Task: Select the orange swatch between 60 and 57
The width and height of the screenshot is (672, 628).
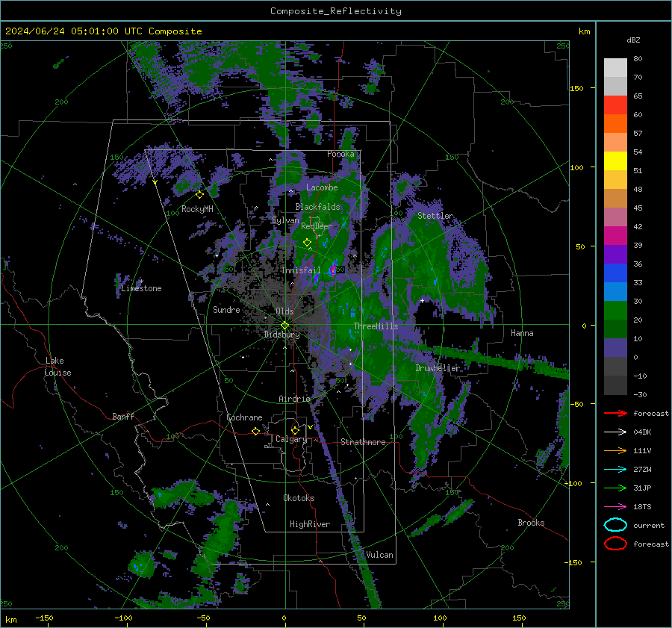Action: pyautogui.click(x=615, y=124)
